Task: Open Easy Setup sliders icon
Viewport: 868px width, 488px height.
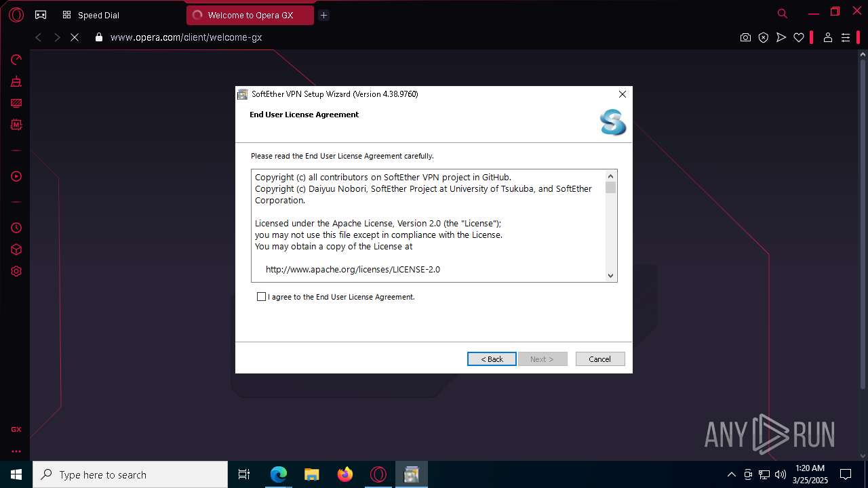Action: pyautogui.click(x=846, y=37)
